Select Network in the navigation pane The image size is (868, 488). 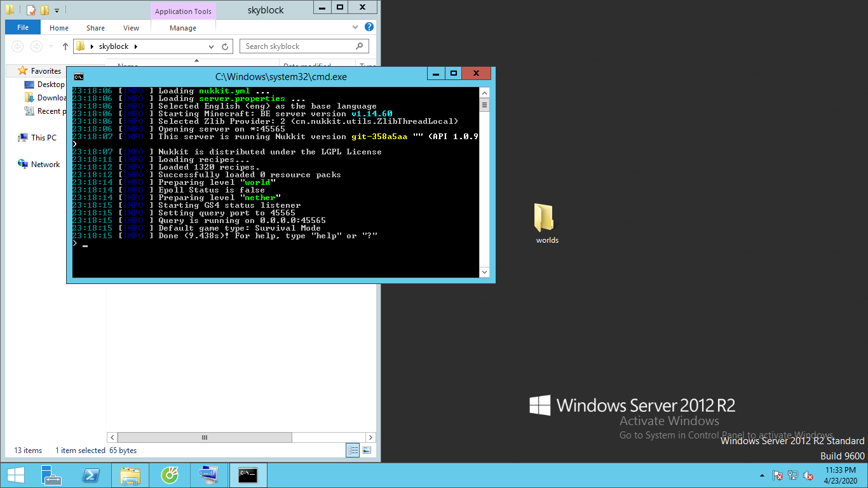[x=45, y=165]
